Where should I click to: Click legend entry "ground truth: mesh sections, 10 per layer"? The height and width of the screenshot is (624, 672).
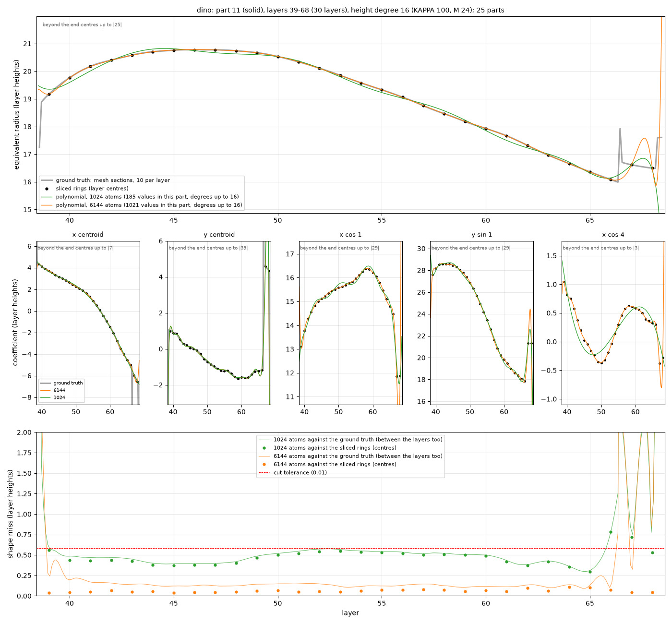pos(113,180)
